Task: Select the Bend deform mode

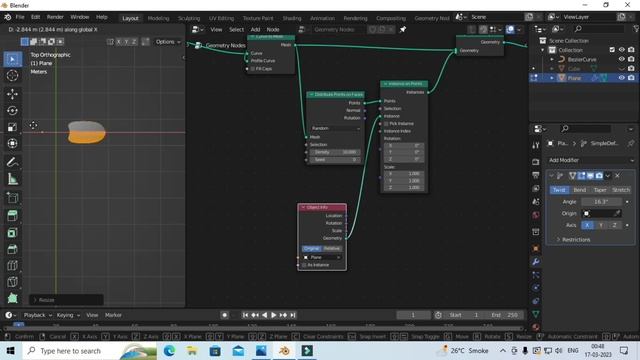Action: pyautogui.click(x=580, y=190)
